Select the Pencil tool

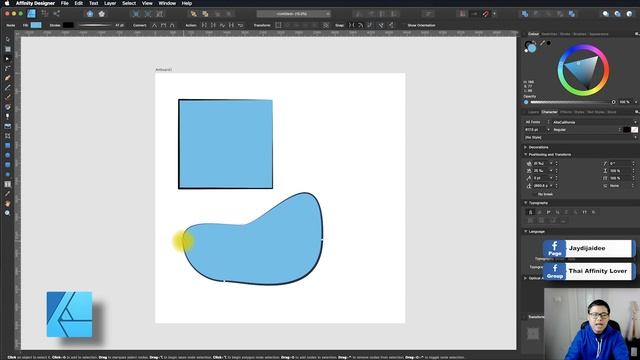pos(7,87)
